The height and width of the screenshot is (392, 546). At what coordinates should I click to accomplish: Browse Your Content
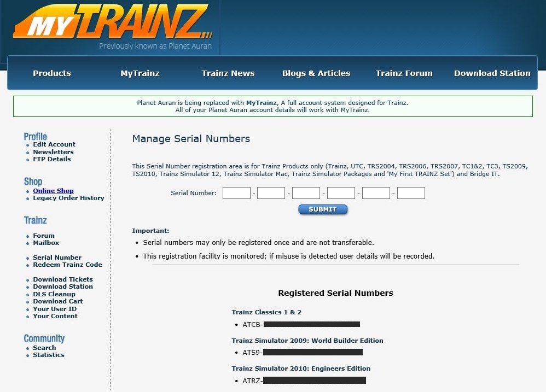(55, 316)
